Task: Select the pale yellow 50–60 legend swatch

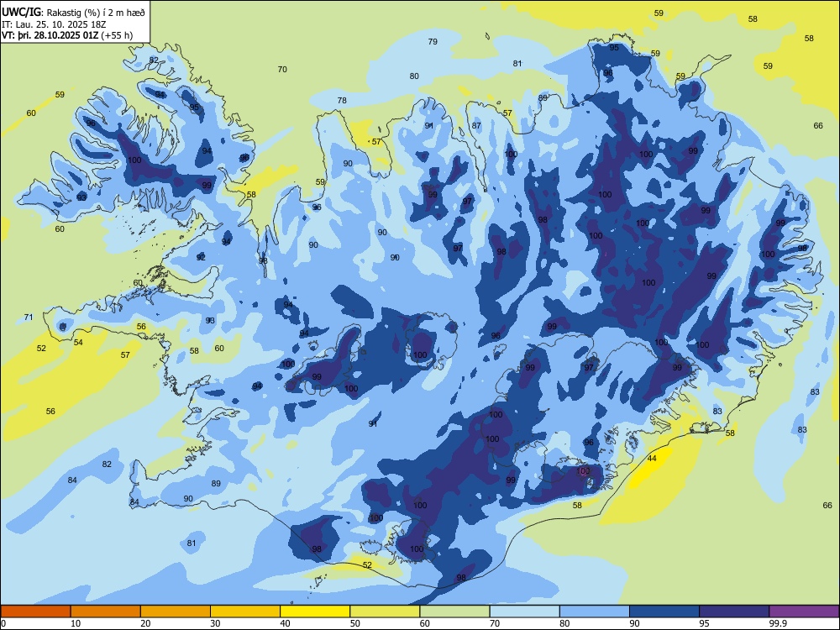Action: click(x=385, y=612)
